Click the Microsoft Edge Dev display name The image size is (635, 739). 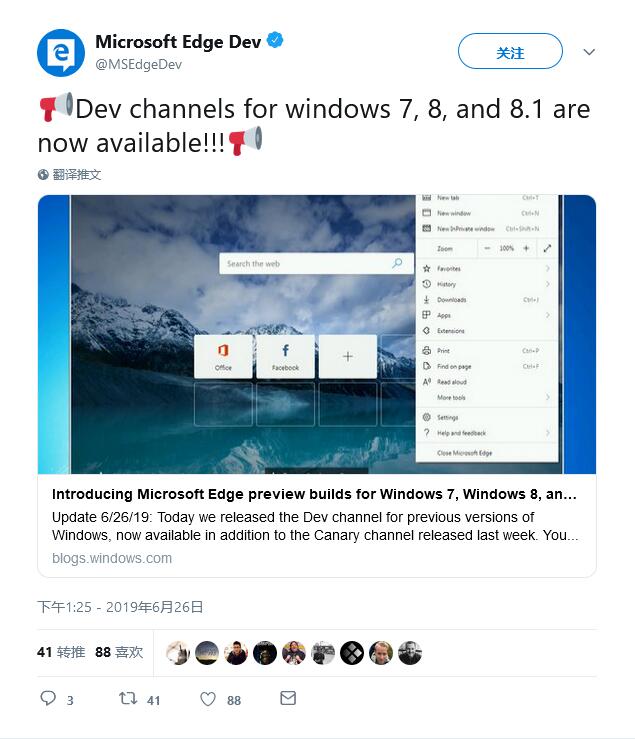point(178,41)
